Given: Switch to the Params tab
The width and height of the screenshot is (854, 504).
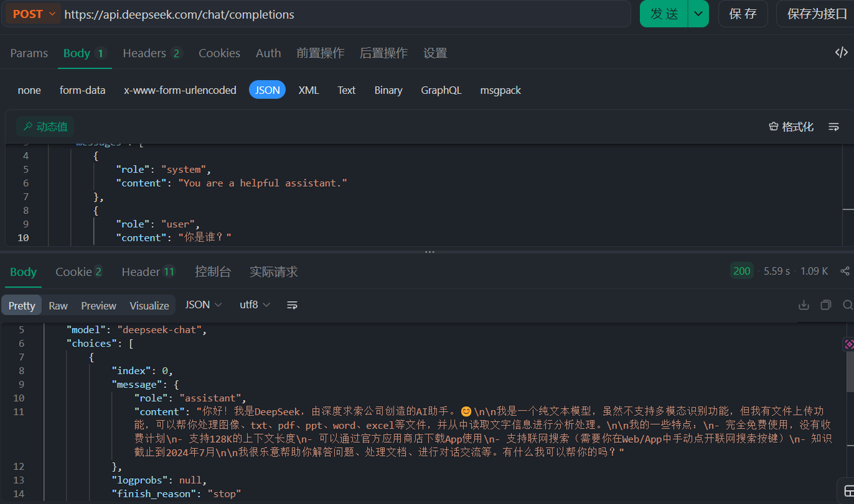Looking at the screenshot, I should coord(29,53).
